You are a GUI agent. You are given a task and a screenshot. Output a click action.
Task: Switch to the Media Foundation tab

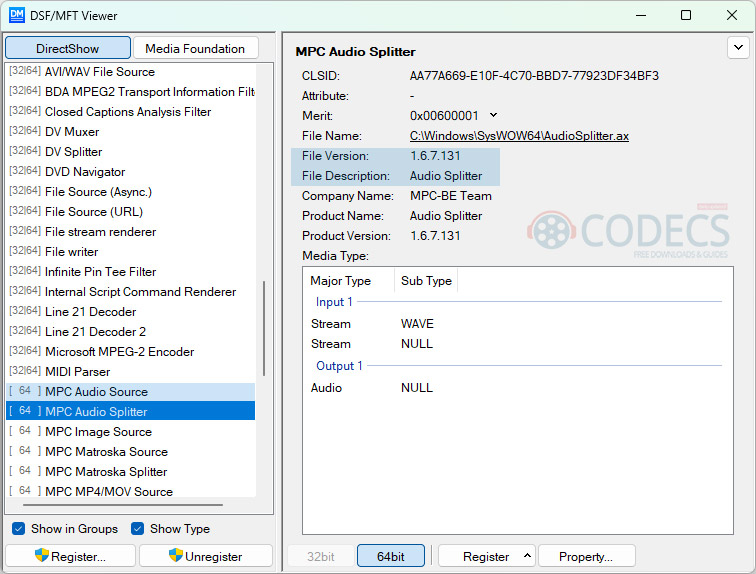coord(195,49)
